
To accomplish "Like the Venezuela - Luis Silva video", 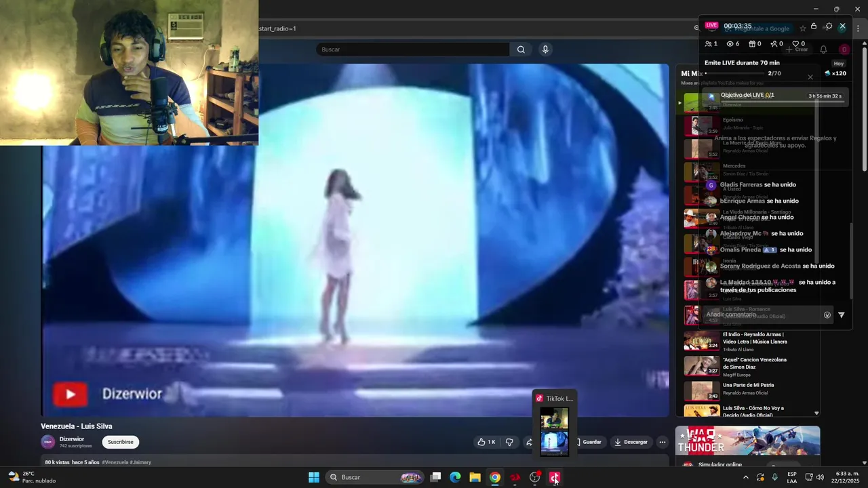I will point(486,442).
